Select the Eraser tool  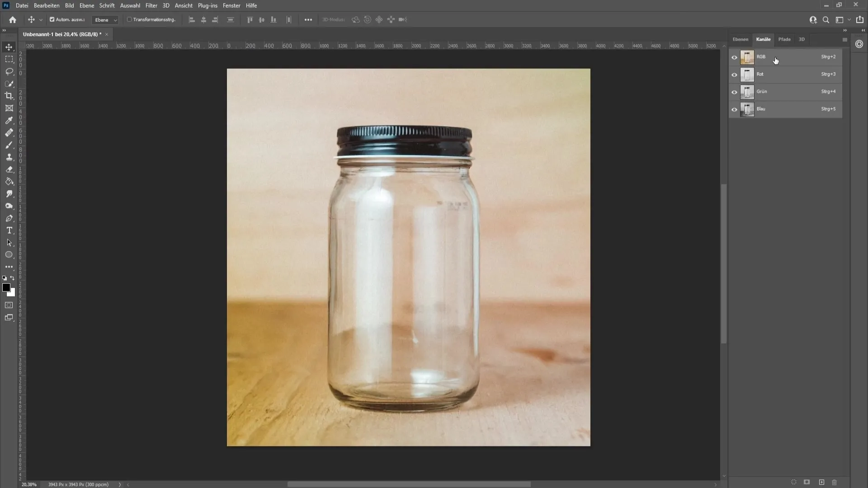(9, 169)
